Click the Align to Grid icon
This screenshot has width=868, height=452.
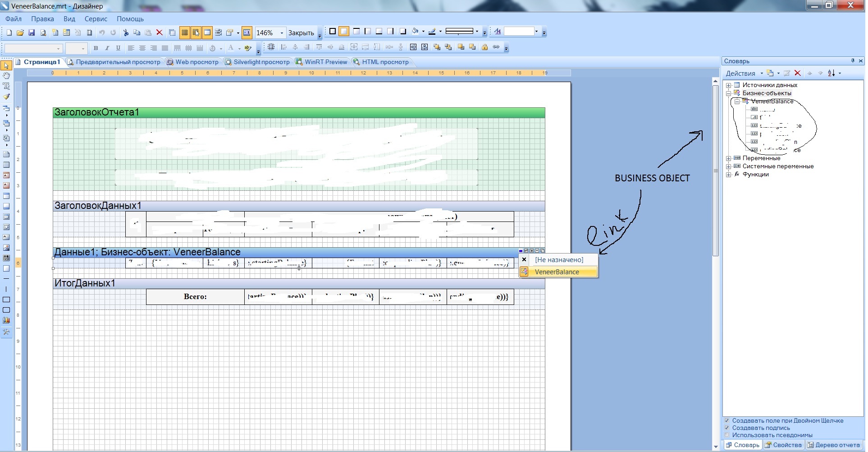coord(271,47)
